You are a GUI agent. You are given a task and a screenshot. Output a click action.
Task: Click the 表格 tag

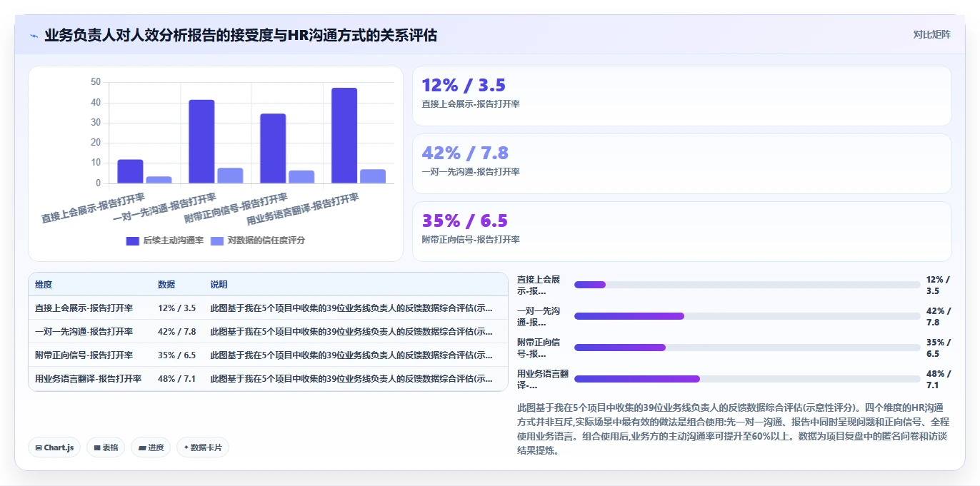[106, 447]
